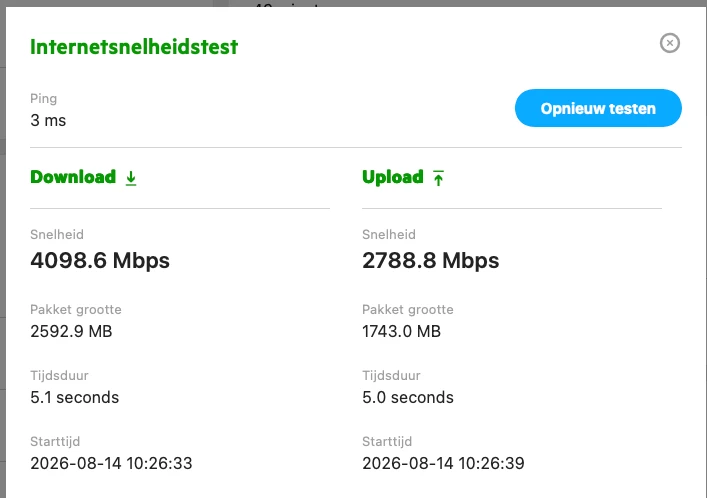This screenshot has height=498, width=707.
Task: Close the Internetsnelheidstest dialog
Action: 670,43
